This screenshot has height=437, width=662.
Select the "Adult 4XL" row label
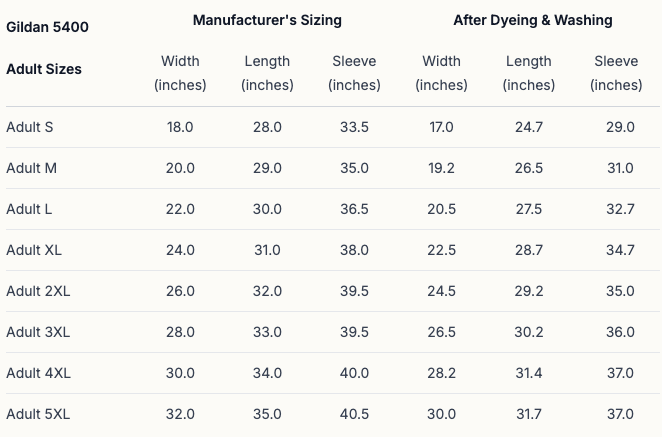point(38,373)
